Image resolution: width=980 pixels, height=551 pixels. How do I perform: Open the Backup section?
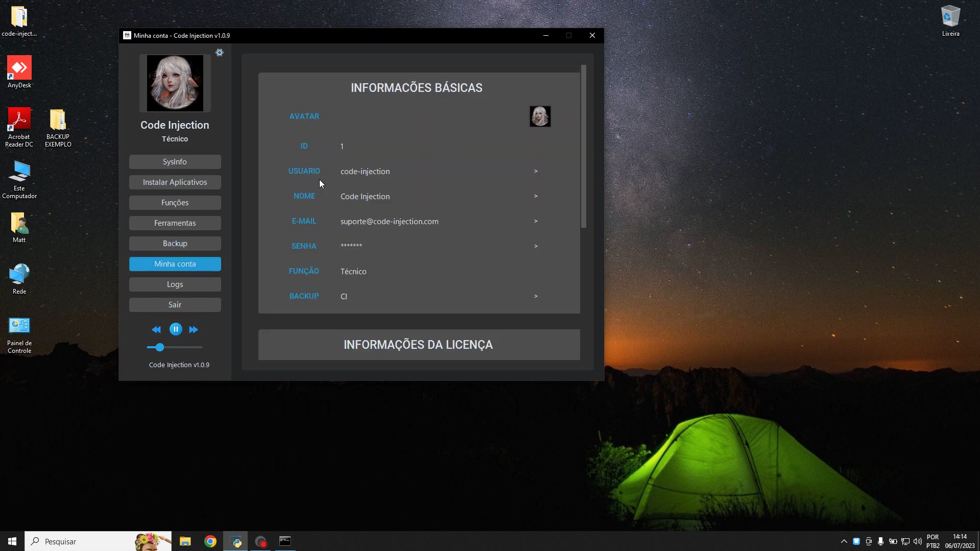(175, 244)
